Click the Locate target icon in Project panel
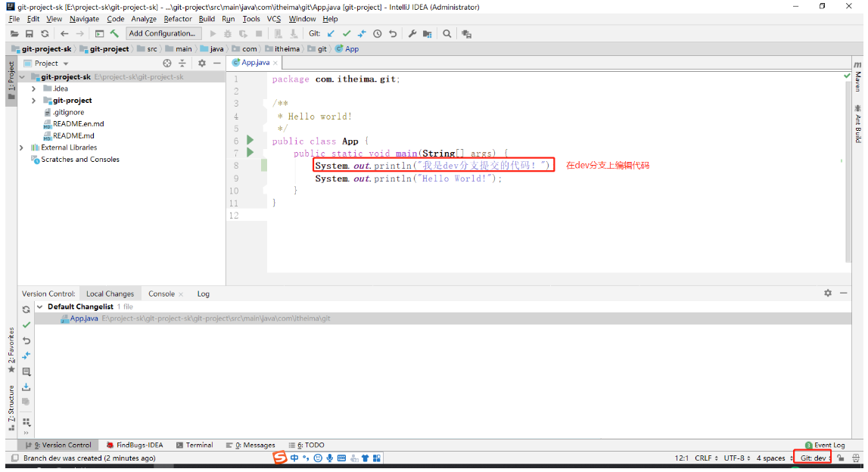Screen dimensions: 868x472 click(167, 63)
